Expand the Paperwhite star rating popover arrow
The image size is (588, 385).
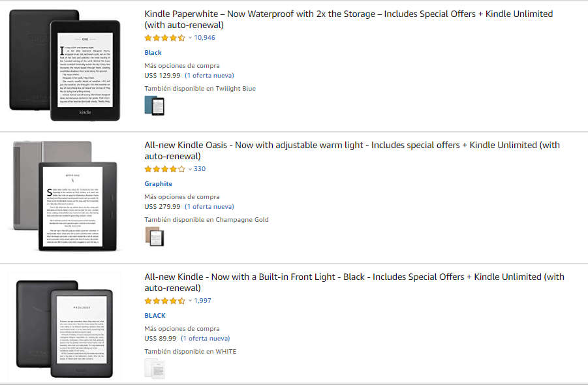tap(190, 37)
